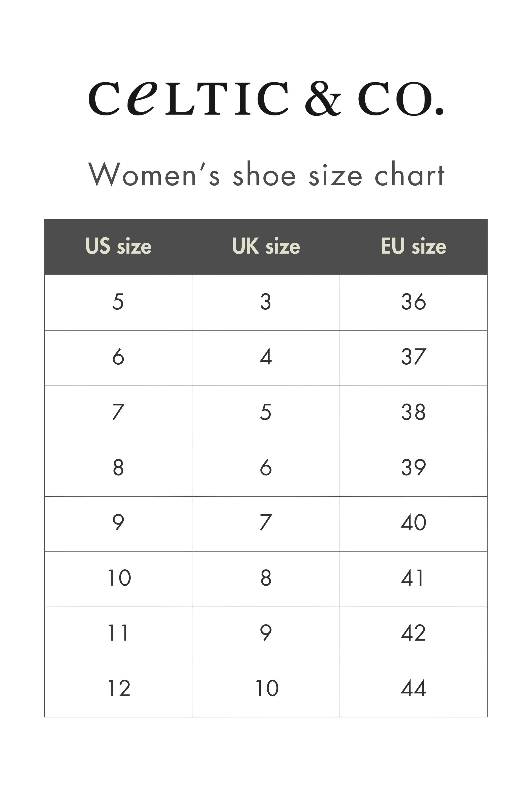Click the EU size 44 cell
The image size is (532, 798).
tap(413, 688)
